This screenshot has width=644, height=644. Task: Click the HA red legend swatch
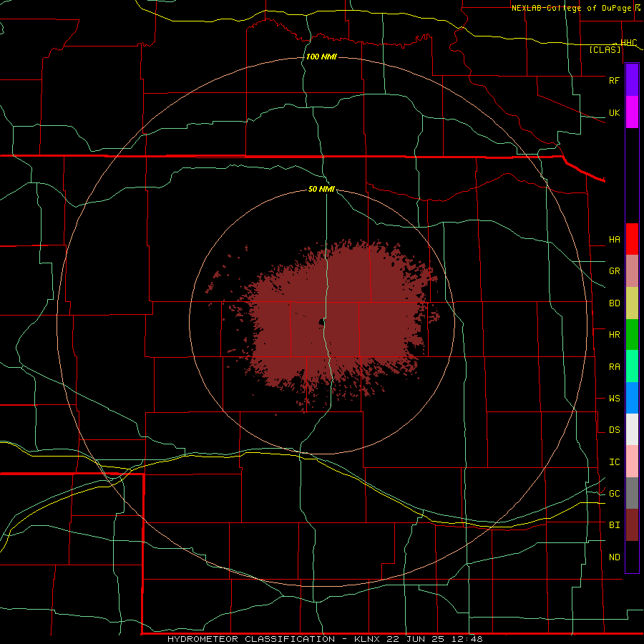632,239
